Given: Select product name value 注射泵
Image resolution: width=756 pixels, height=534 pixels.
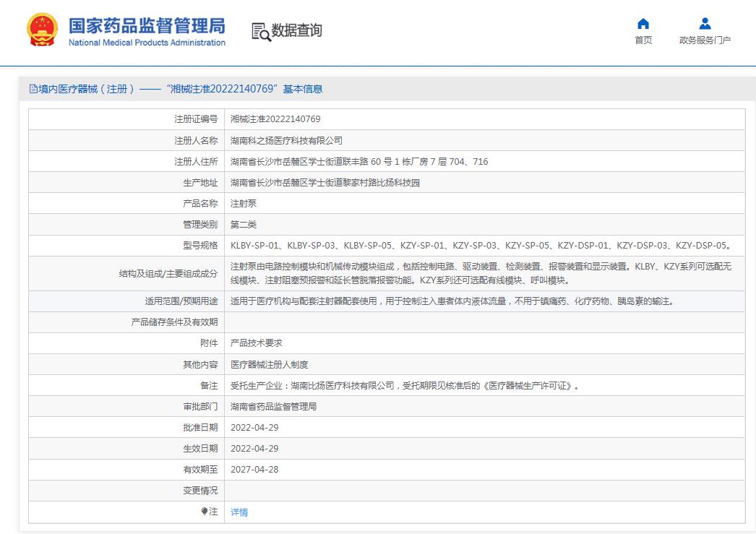Looking at the screenshot, I should 244,203.
